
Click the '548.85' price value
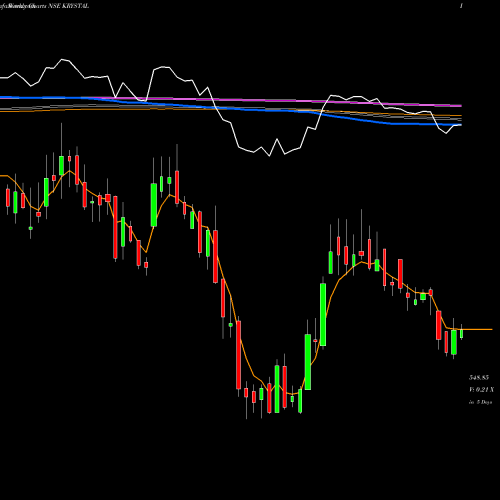coord(479,378)
